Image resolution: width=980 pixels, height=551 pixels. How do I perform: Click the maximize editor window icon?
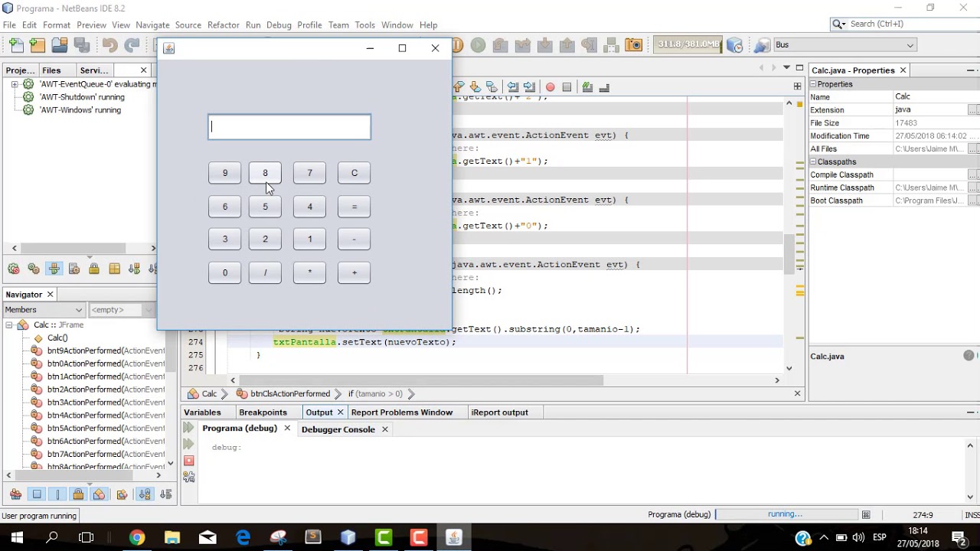coord(799,67)
